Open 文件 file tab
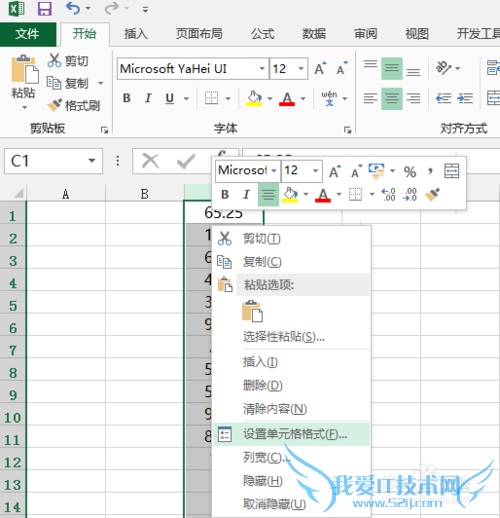Viewport: 500px width, 518px height. coord(28,34)
